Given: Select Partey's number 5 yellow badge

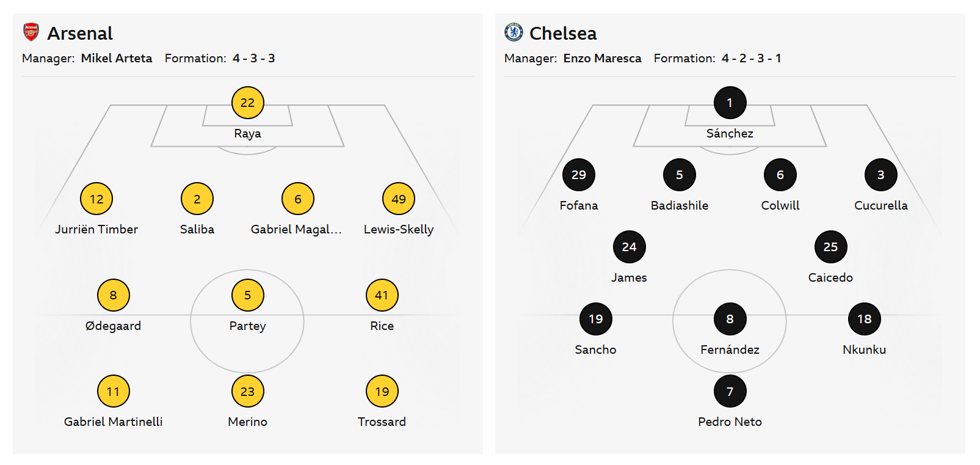Looking at the screenshot, I should pos(247,295).
